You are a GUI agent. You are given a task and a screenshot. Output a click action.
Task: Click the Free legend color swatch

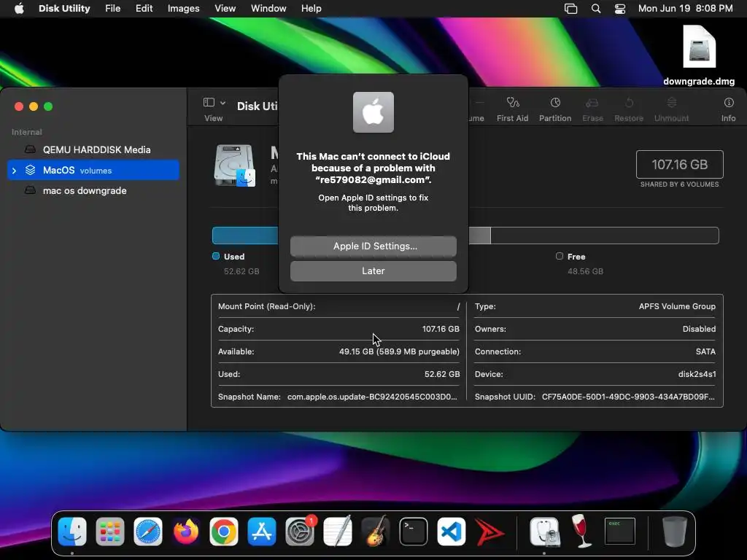coord(560,256)
